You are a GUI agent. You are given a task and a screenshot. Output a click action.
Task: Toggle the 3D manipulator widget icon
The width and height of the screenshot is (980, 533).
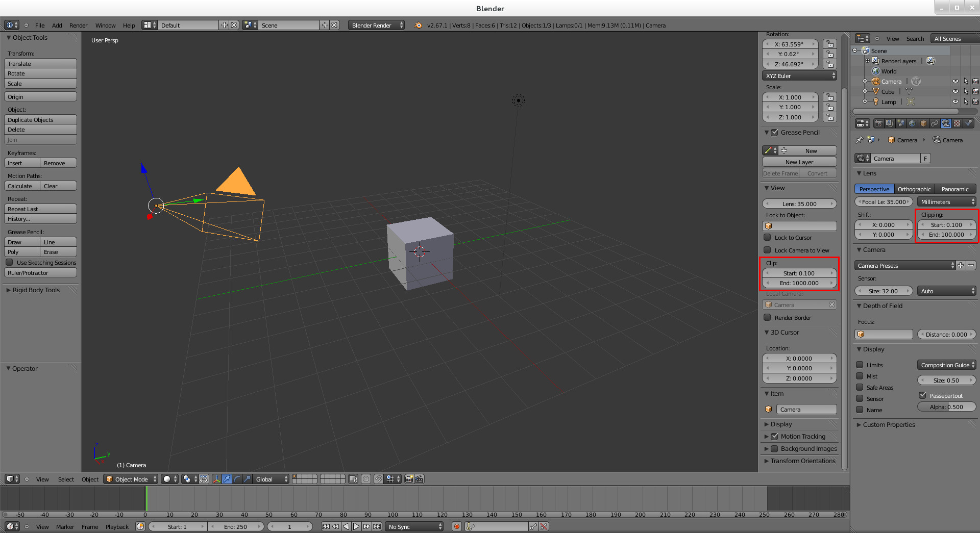(216, 479)
